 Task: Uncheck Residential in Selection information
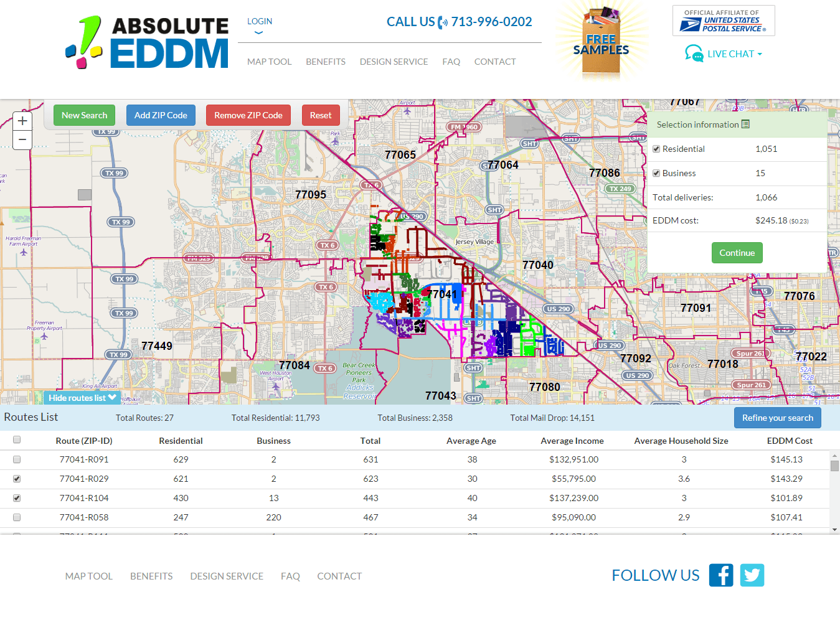pos(656,148)
